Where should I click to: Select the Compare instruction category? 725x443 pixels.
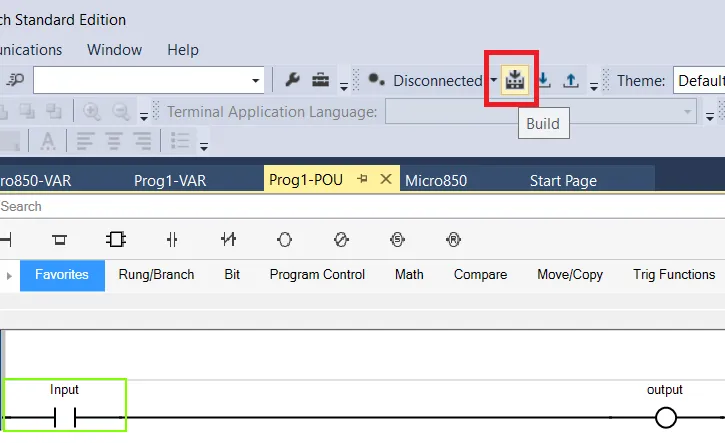[480, 275]
